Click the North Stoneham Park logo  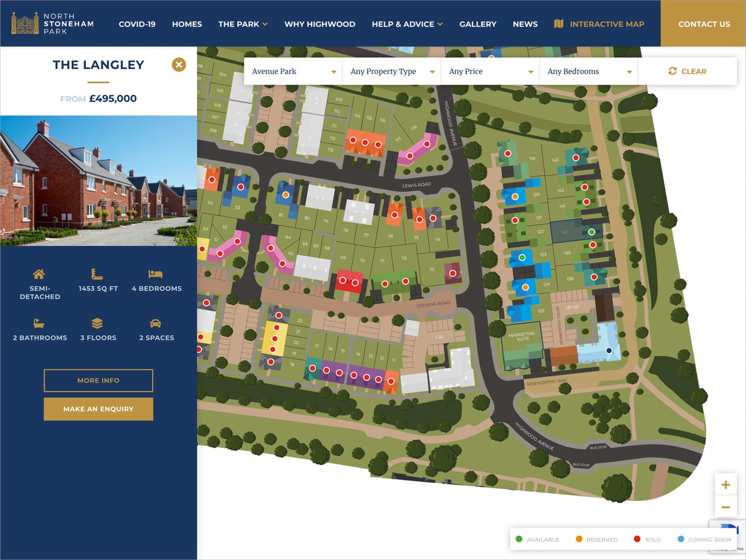pos(52,23)
